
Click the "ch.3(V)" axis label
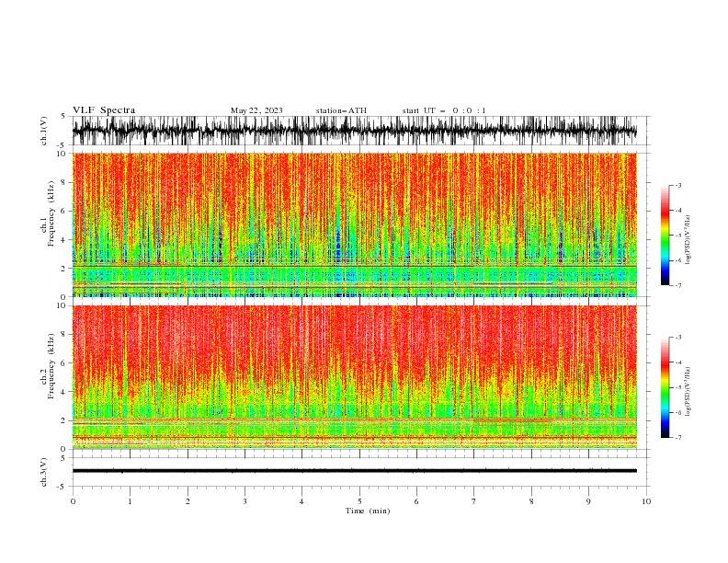(44, 473)
